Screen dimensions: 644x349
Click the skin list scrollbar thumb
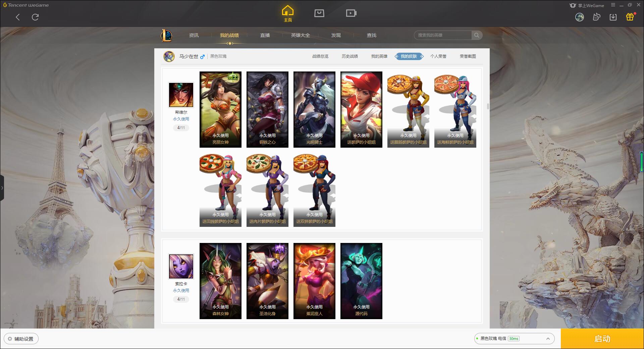coord(488,106)
